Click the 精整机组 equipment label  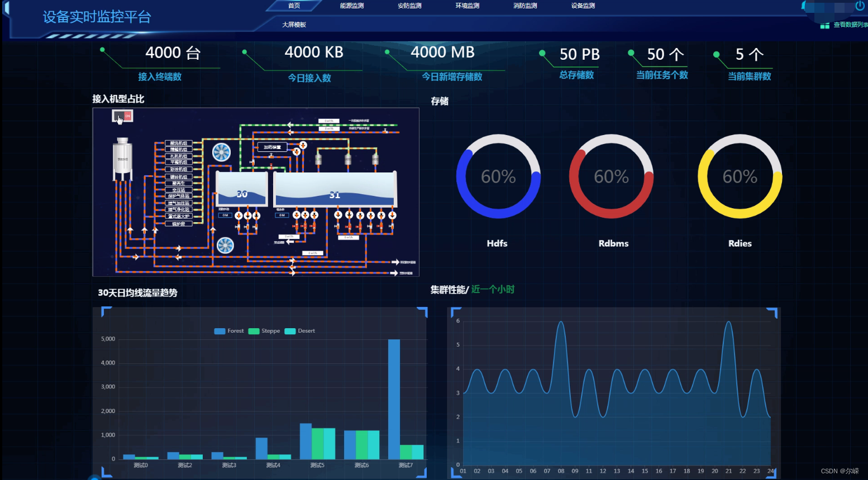point(179,149)
